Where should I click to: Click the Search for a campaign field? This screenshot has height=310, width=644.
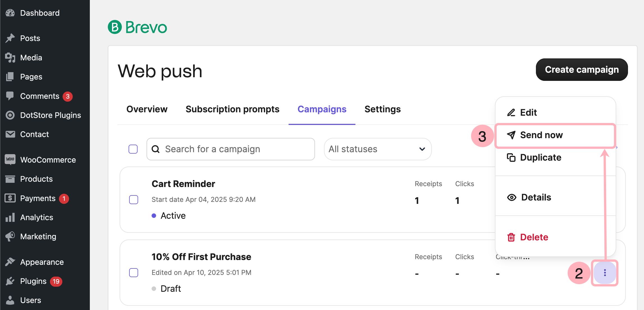(x=231, y=149)
